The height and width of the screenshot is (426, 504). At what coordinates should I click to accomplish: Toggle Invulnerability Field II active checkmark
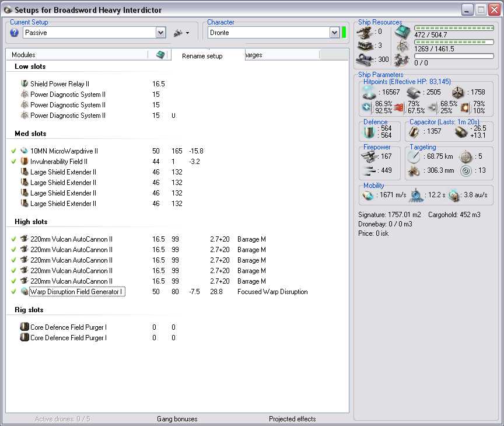coord(13,162)
